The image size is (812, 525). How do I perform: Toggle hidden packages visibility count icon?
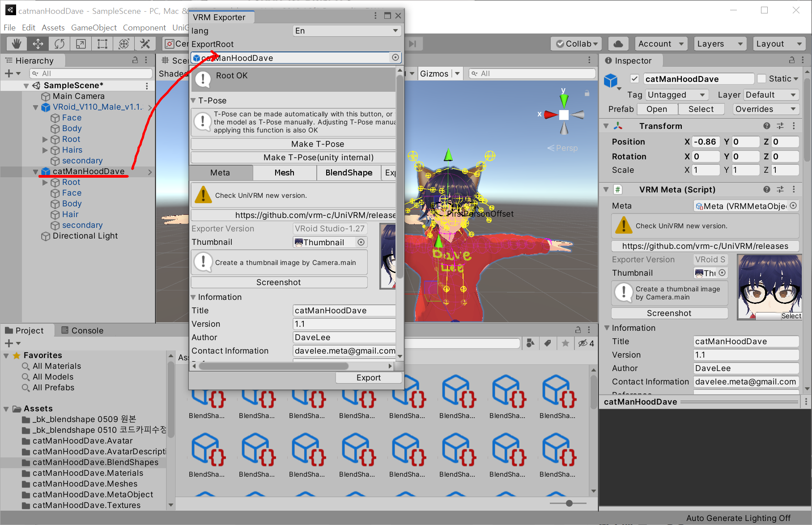[x=586, y=343]
